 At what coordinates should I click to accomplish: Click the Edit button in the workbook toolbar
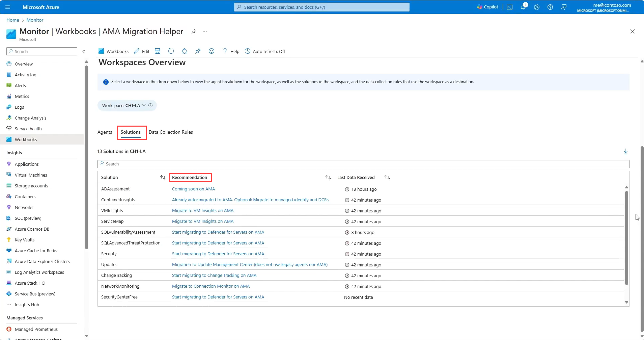coord(142,51)
